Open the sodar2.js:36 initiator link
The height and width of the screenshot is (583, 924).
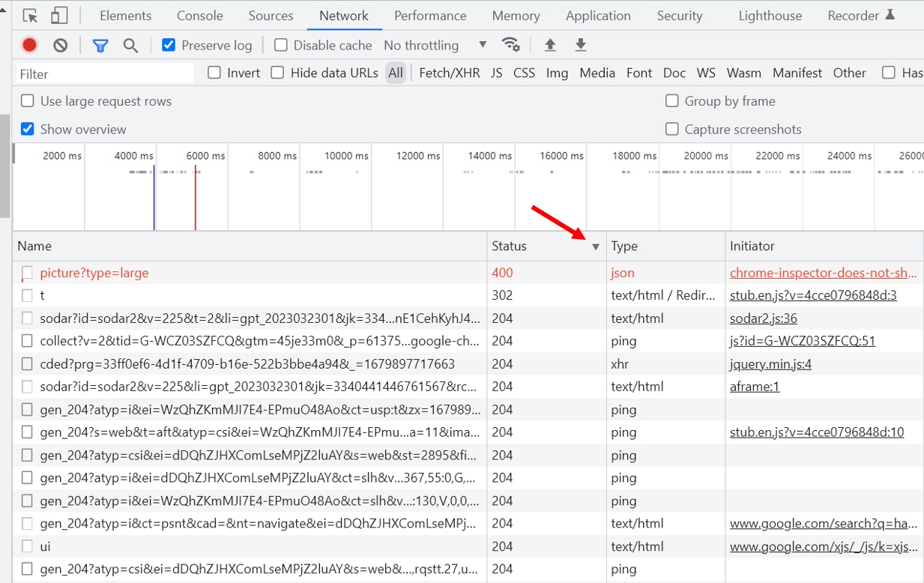[x=763, y=318]
